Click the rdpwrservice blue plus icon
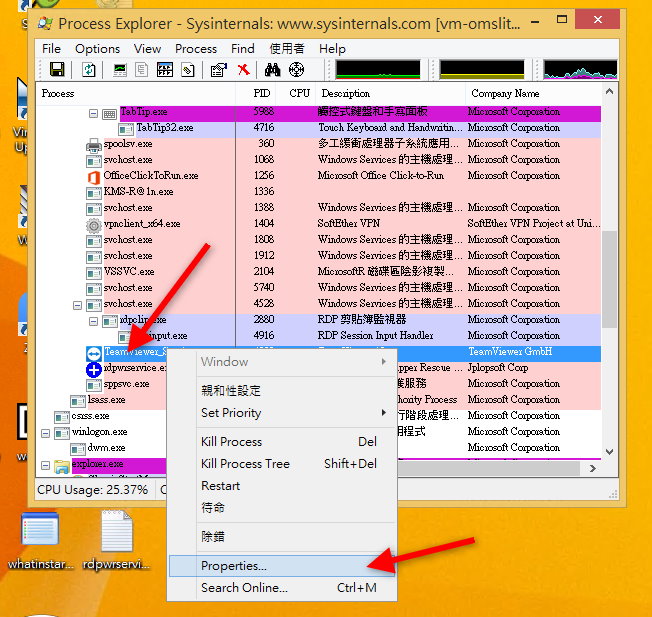Viewport: 652px width, 617px height. (94, 368)
